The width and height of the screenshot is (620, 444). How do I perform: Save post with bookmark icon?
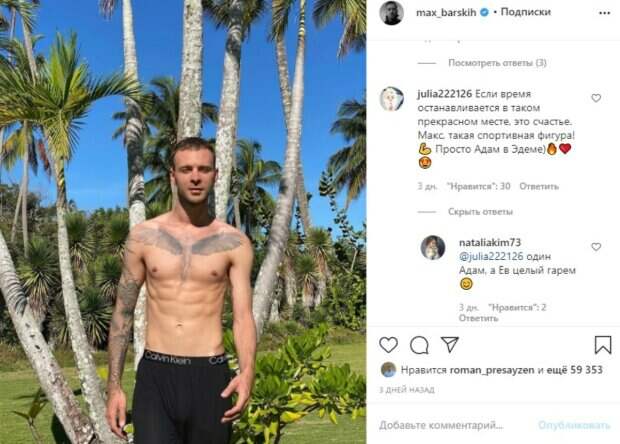pos(603,345)
